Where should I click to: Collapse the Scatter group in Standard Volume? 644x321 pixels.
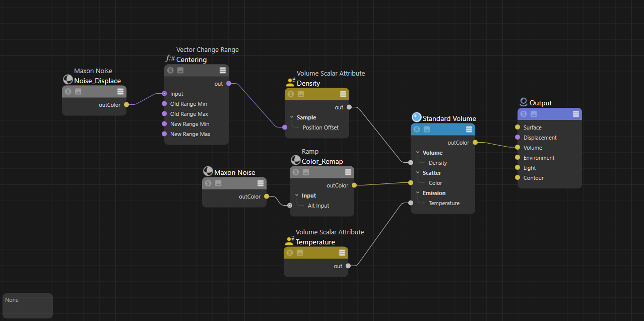(x=418, y=173)
